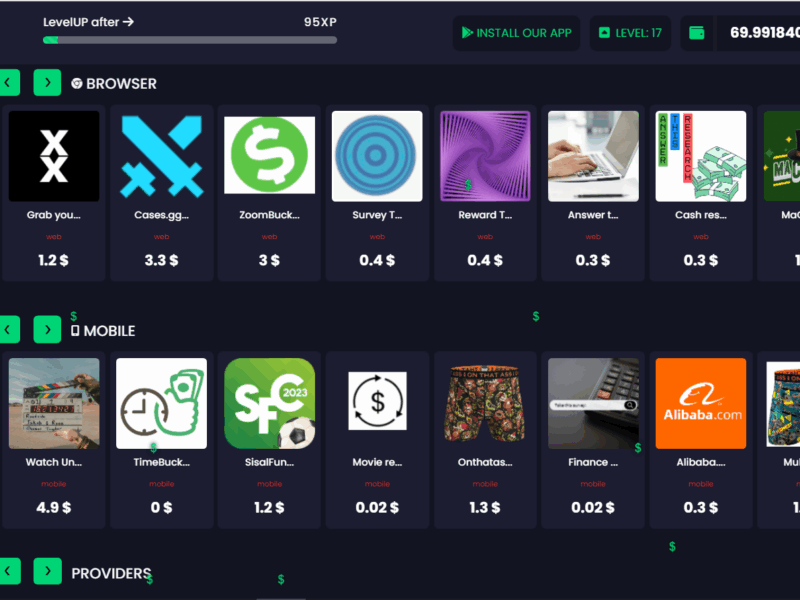Open the Watch Un... clapperboard image
Viewport: 800px width, 600px height.
click(54, 403)
